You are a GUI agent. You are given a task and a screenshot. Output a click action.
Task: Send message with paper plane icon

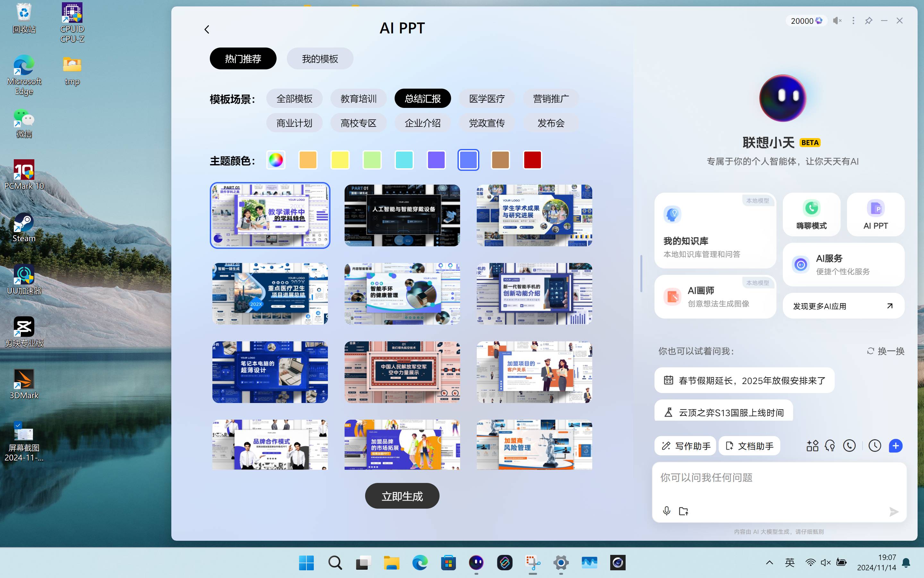894,512
